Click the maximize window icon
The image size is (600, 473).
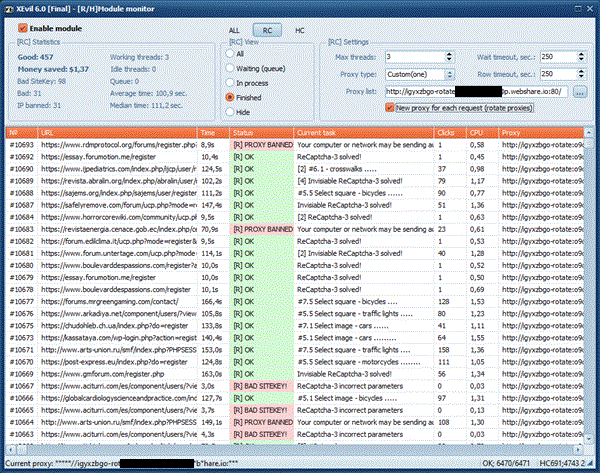point(578,8)
